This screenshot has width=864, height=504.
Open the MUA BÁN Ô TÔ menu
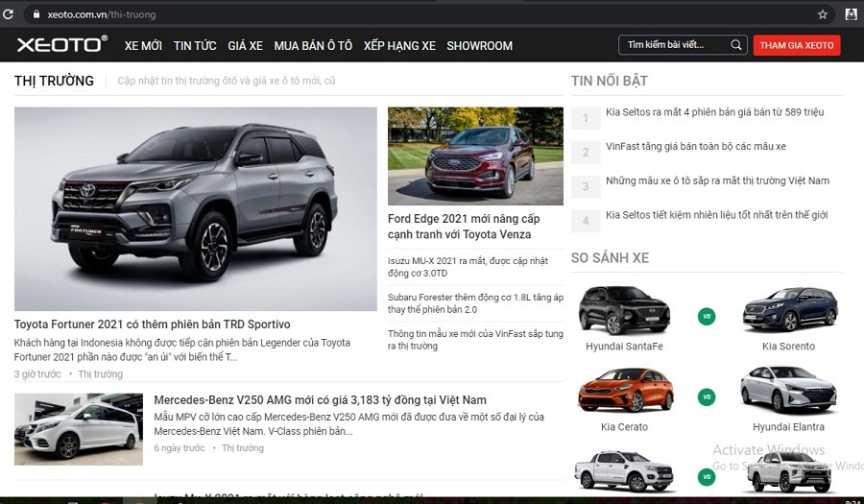coord(313,45)
